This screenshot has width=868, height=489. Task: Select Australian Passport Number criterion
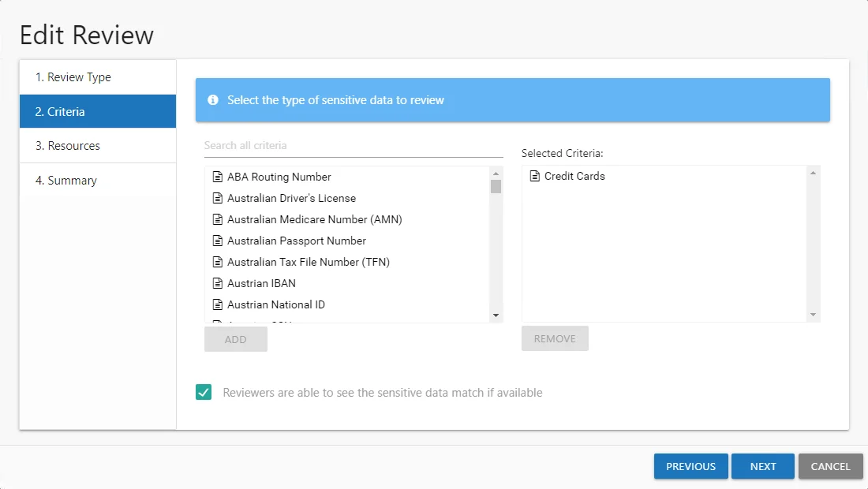click(x=347, y=241)
